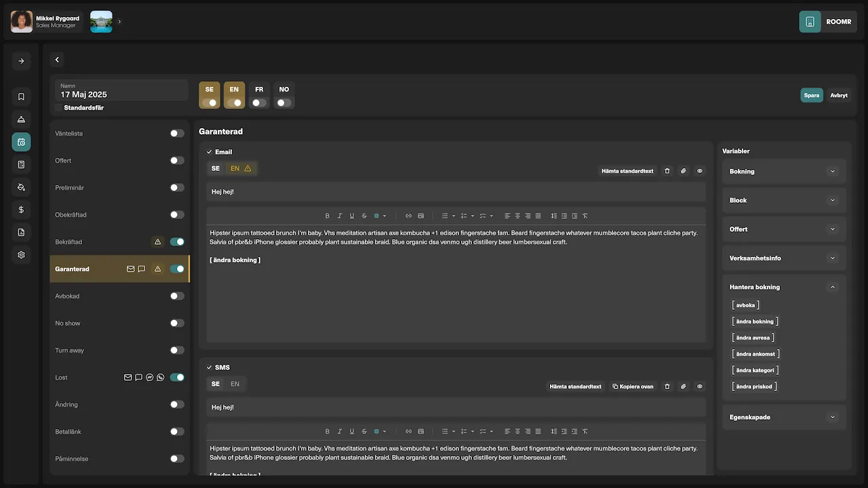Turn on the FR language switch

(x=259, y=103)
